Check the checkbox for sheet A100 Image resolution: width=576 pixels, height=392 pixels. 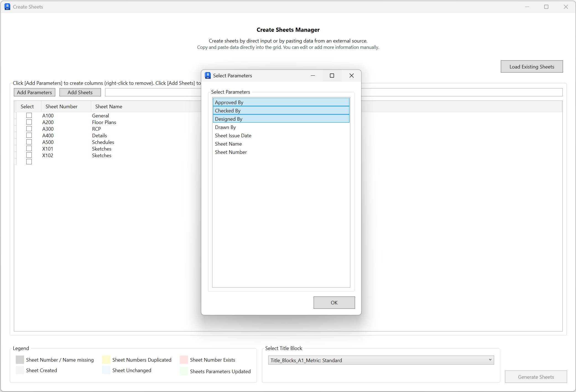click(x=29, y=115)
